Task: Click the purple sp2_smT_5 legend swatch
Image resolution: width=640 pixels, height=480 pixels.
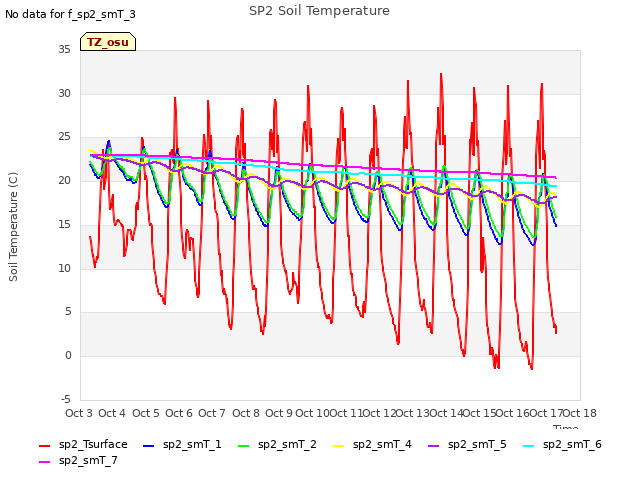Action: pos(433,446)
